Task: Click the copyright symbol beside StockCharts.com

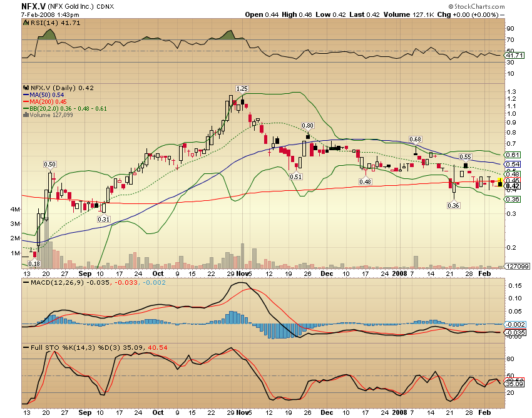Action: [450, 6]
